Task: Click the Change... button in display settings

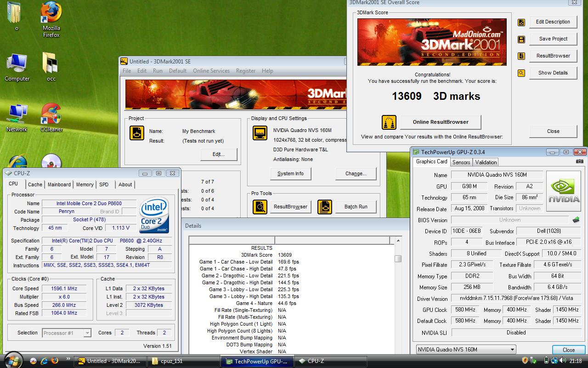Action: pos(356,174)
